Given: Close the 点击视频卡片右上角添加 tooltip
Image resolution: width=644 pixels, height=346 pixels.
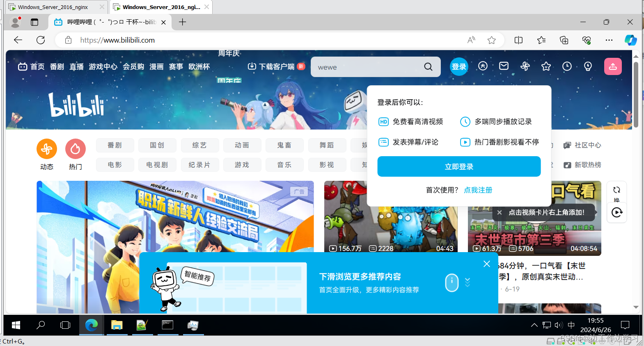Looking at the screenshot, I should coord(499,212).
